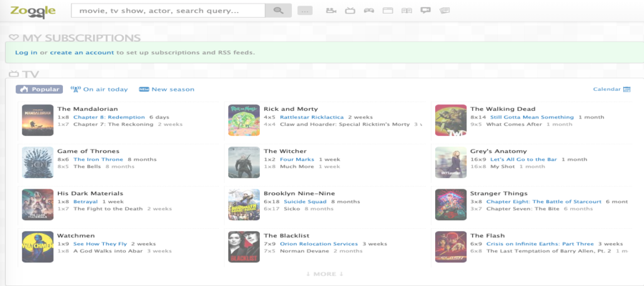Open the TV shows icon category

pos(350,11)
